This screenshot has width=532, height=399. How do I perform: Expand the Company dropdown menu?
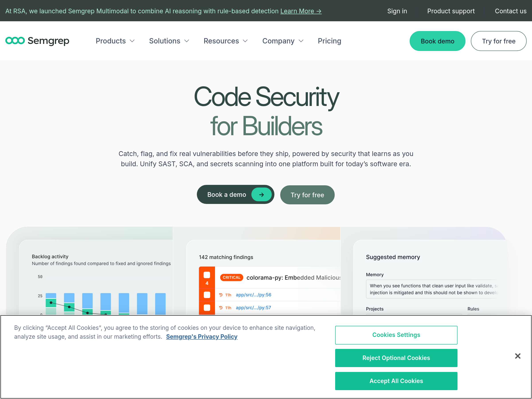coord(283,41)
